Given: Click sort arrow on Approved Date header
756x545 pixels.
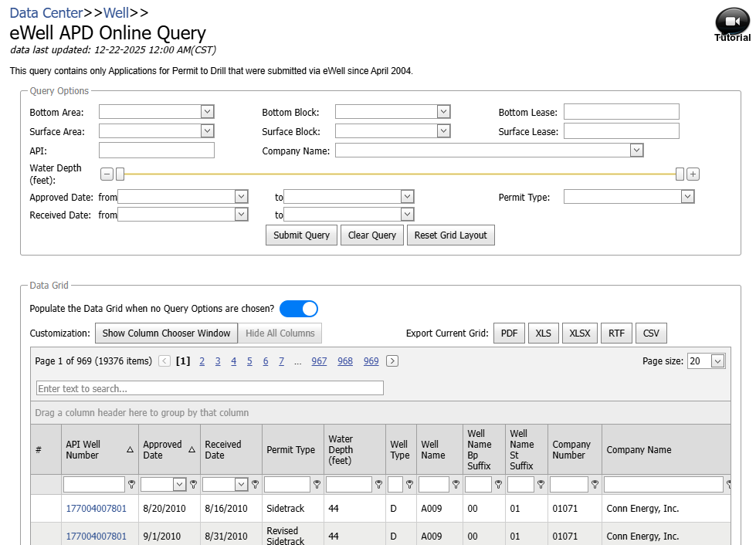Looking at the screenshot, I should pyautogui.click(x=192, y=449).
